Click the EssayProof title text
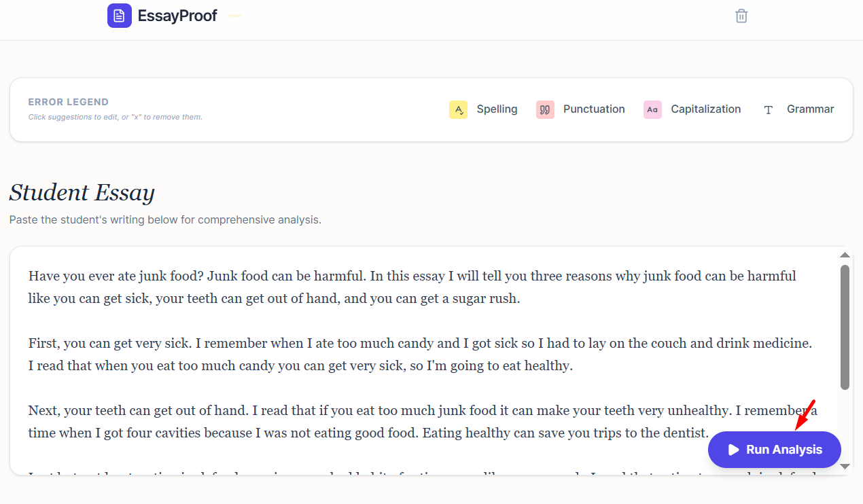 coord(177,16)
